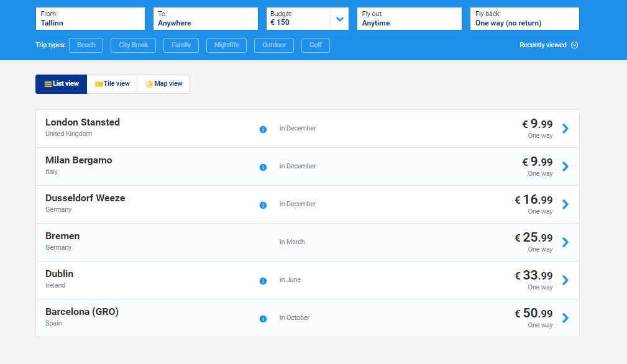Viewport: 627px width, 364px height.
Task: Click the To Anywhere destination field
Action: (x=205, y=19)
